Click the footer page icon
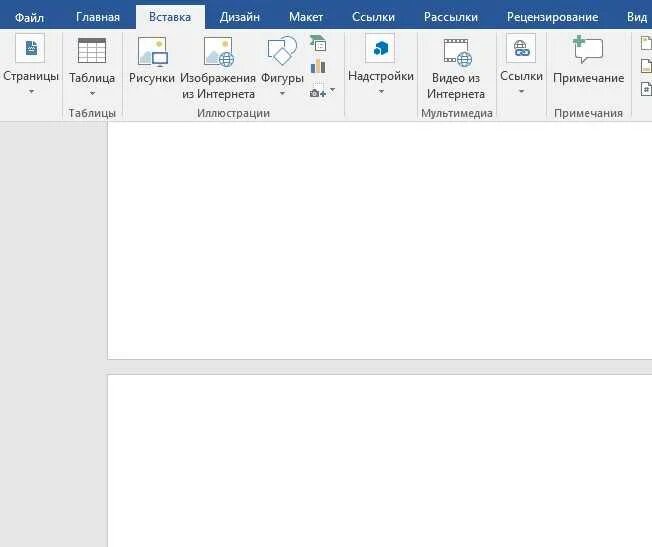 tap(647, 66)
